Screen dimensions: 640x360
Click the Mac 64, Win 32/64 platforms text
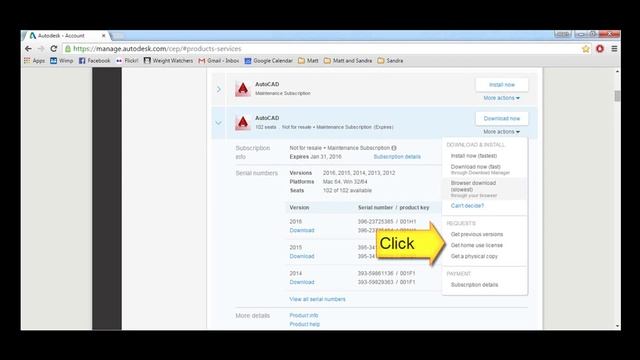click(345, 182)
